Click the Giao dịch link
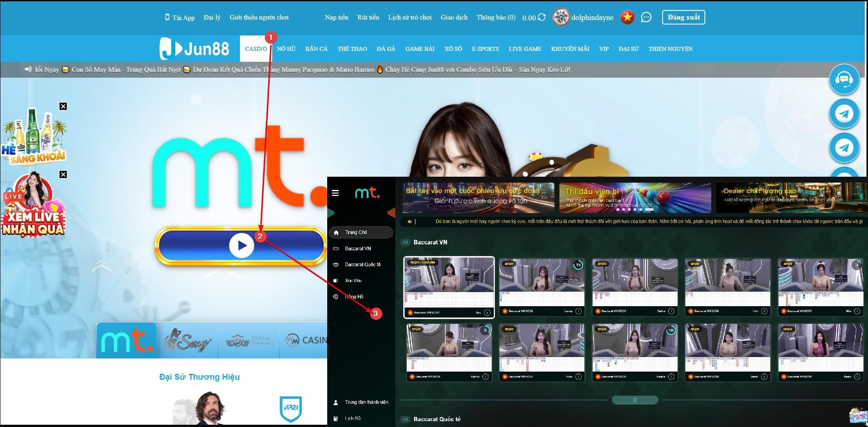This screenshot has width=868, height=427. tap(454, 17)
